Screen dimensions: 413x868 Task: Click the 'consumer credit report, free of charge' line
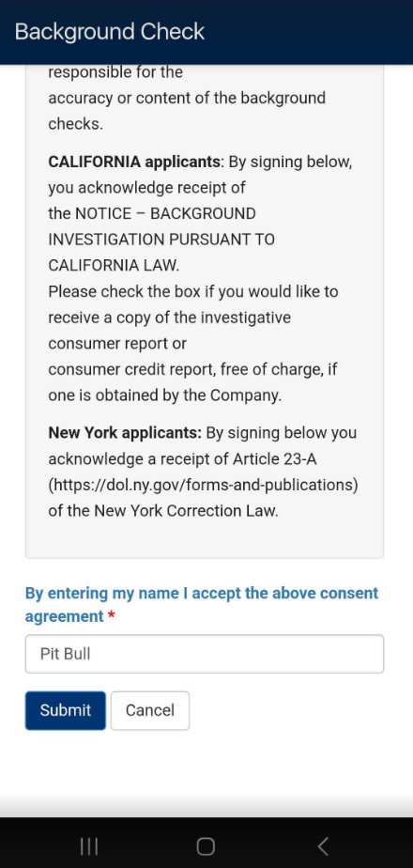tap(192, 369)
